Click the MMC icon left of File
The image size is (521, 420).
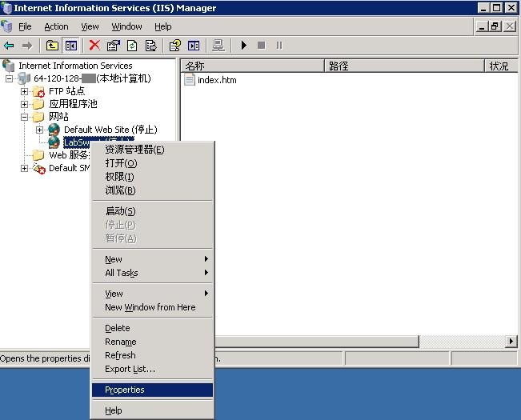click(6, 26)
